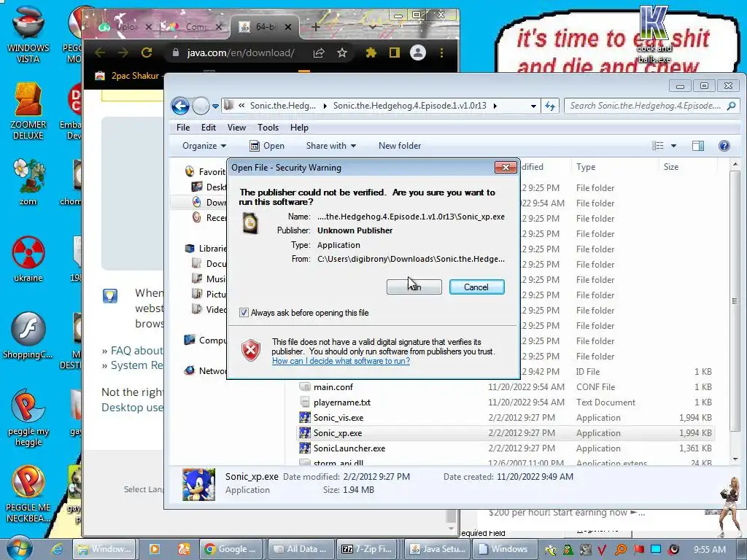Image resolution: width=747 pixels, height=560 pixels.
Task: Expand the breadcrumb arrow after Sonic.the.Hedg...
Action: (325, 106)
